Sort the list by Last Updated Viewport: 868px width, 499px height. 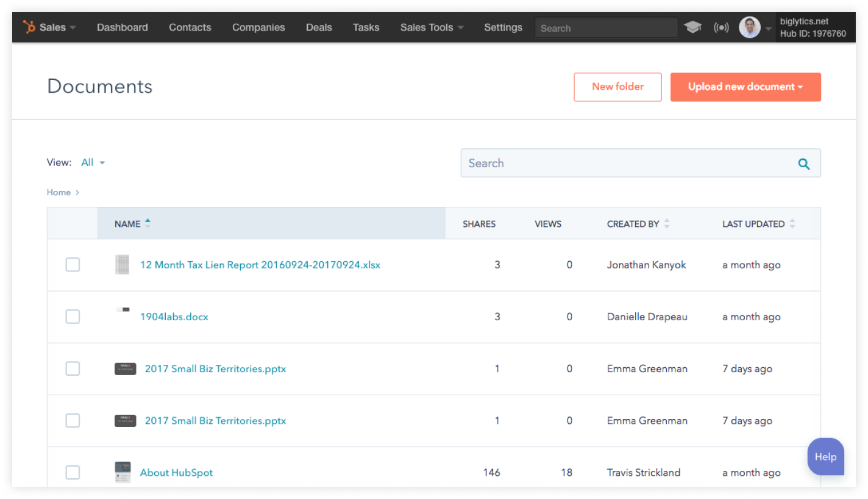point(792,224)
